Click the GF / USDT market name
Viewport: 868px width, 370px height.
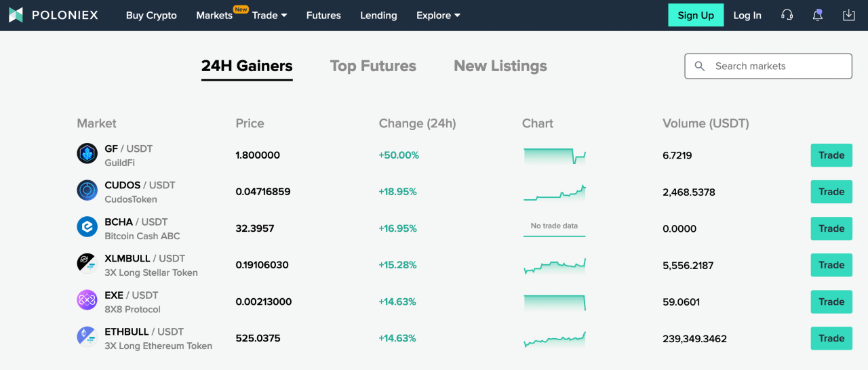129,148
